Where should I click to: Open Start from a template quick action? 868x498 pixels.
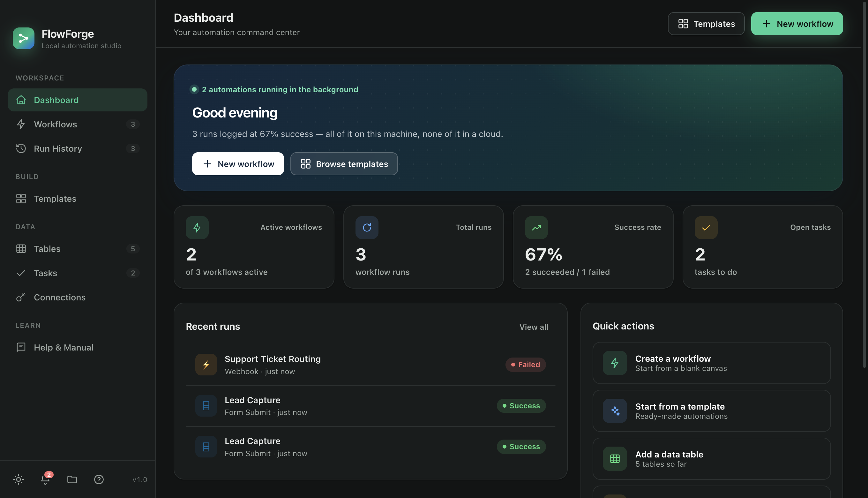coord(711,411)
